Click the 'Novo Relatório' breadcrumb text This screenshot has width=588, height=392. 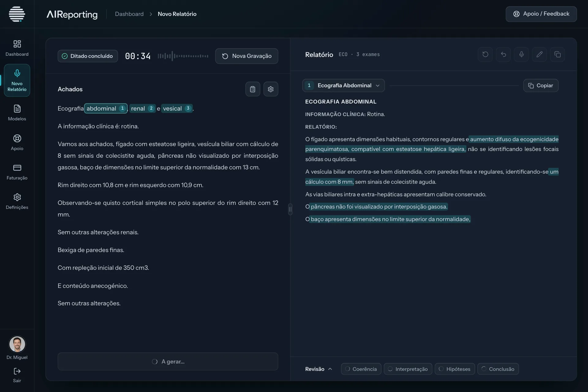click(177, 14)
